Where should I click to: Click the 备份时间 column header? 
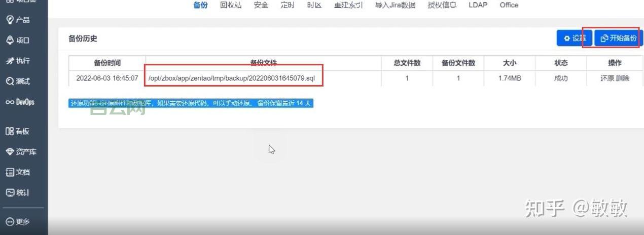coord(107,63)
